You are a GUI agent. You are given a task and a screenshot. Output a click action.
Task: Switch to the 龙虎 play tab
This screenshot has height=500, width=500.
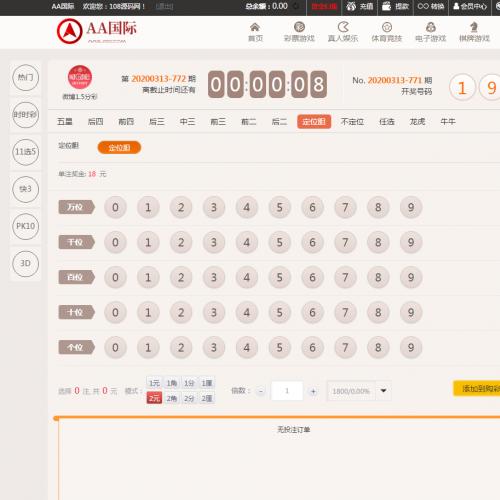tap(417, 122)
